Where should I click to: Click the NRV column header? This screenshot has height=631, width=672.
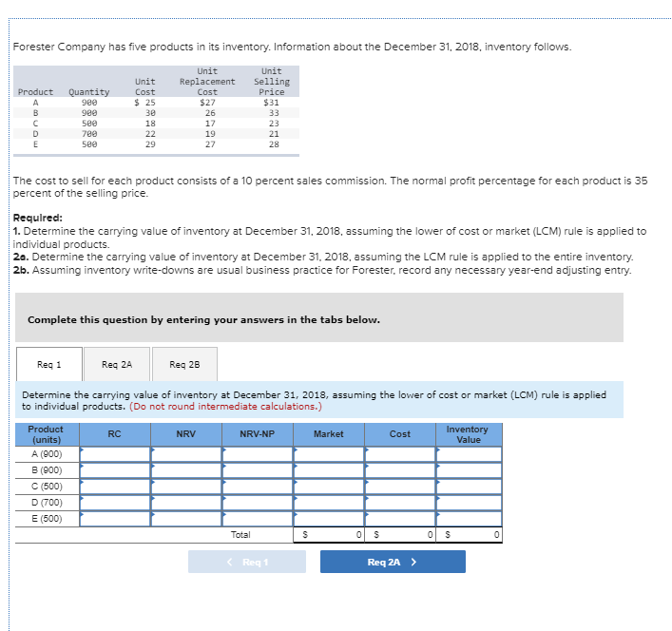[x=186, y=434]
